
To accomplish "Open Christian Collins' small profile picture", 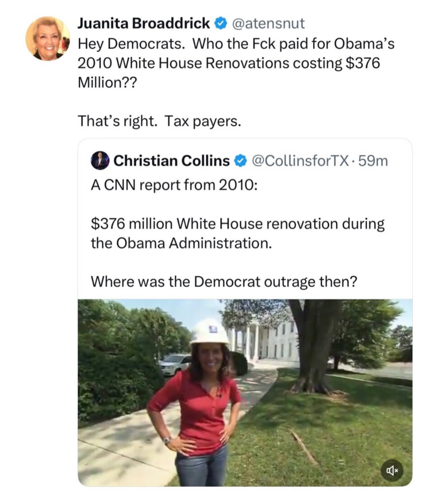I will tap(100, 160).
